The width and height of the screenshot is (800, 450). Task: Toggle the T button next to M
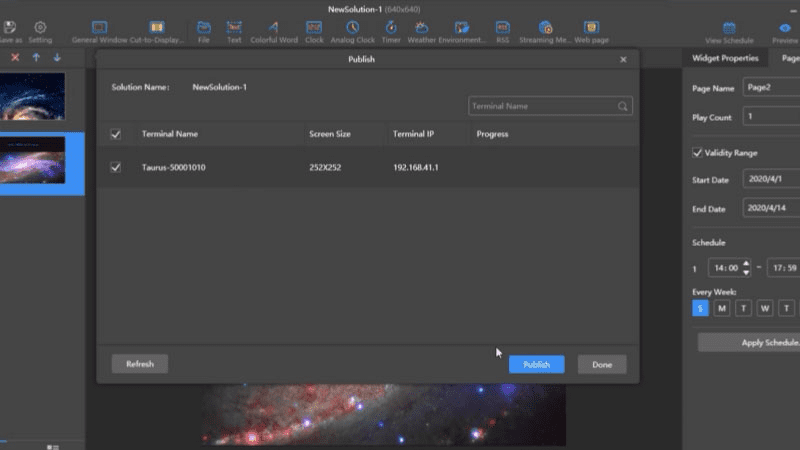(x=743, y=308)
